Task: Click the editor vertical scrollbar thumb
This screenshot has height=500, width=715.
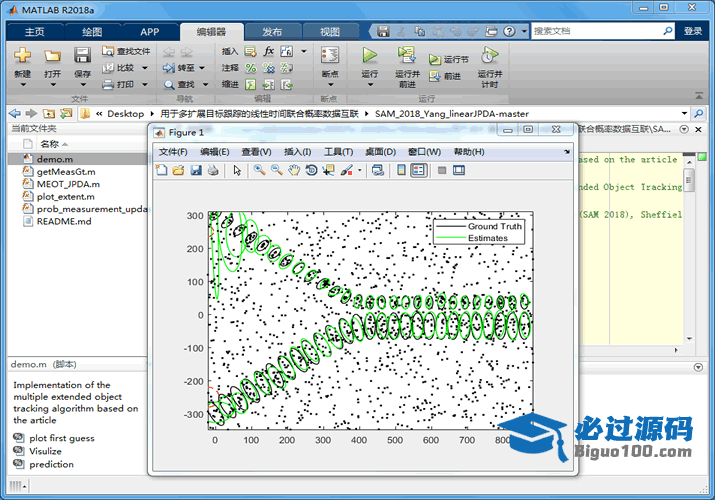Action: [x=689, y=180]
